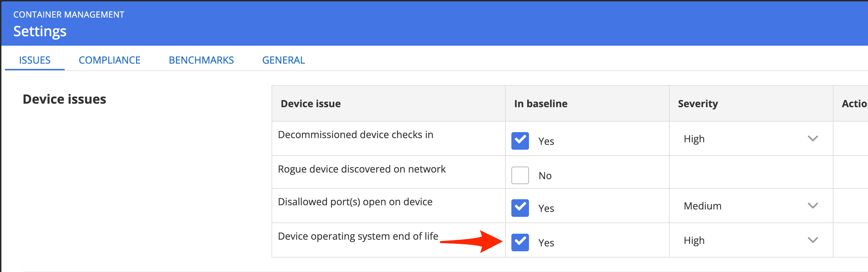Screen dimensions: 868x272
Task: Click the chevron arrow in the last row
Action: (x=812, y=240)
